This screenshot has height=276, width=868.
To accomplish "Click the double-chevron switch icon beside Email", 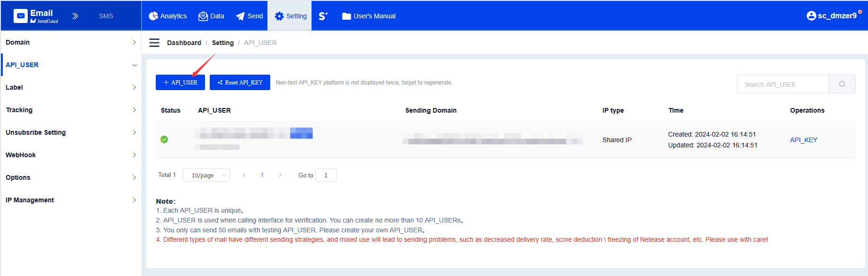I will point(75,16).
